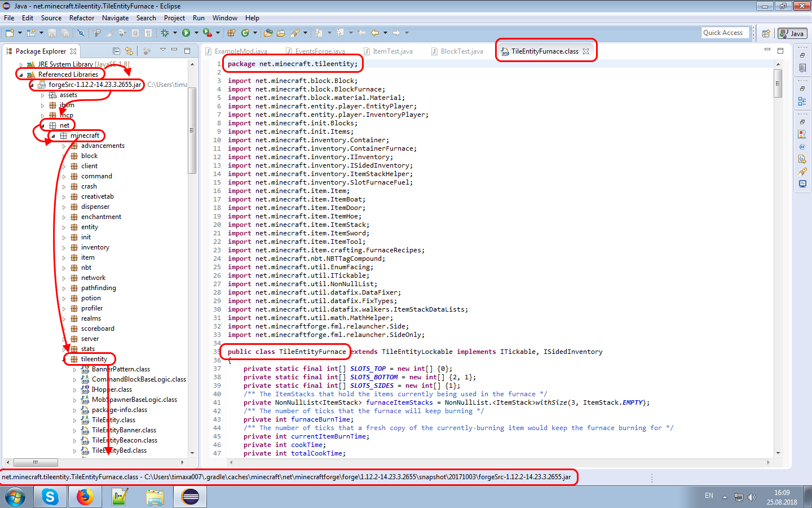Open the Run dropdown arrow
The height and width of the screenshot is (508, 812).
pos(196,33)
